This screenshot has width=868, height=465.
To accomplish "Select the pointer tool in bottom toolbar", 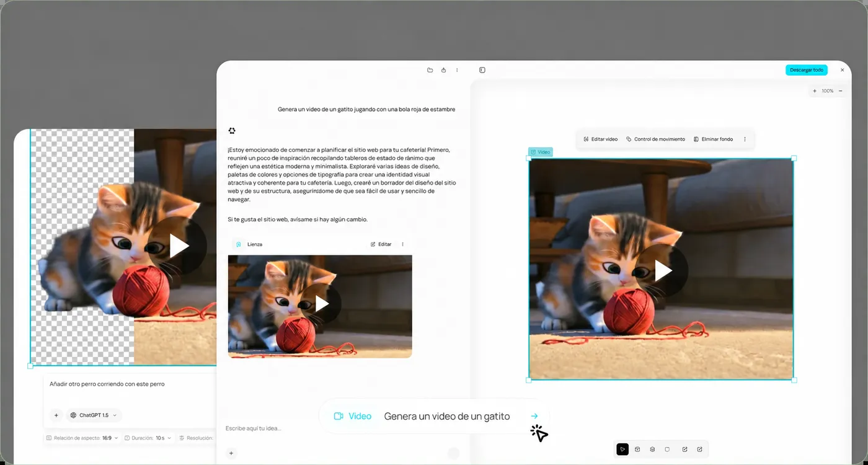I will pos(622,449).
